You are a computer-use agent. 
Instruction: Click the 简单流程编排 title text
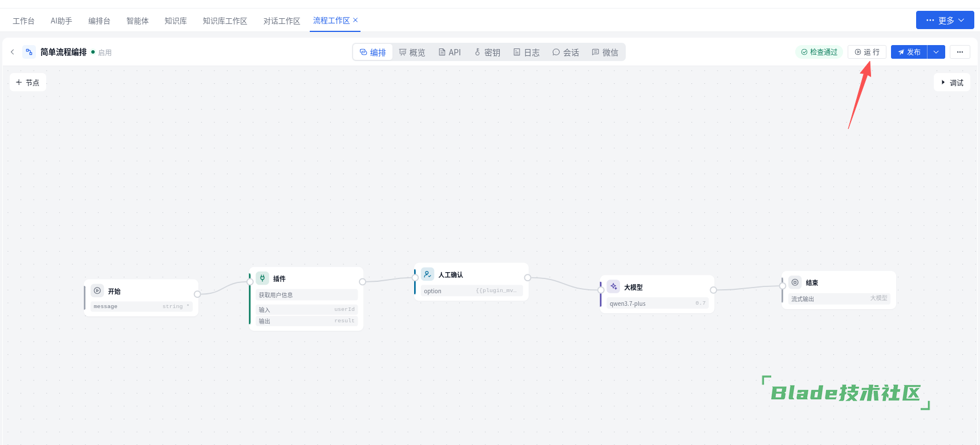(x=63, y=52)
